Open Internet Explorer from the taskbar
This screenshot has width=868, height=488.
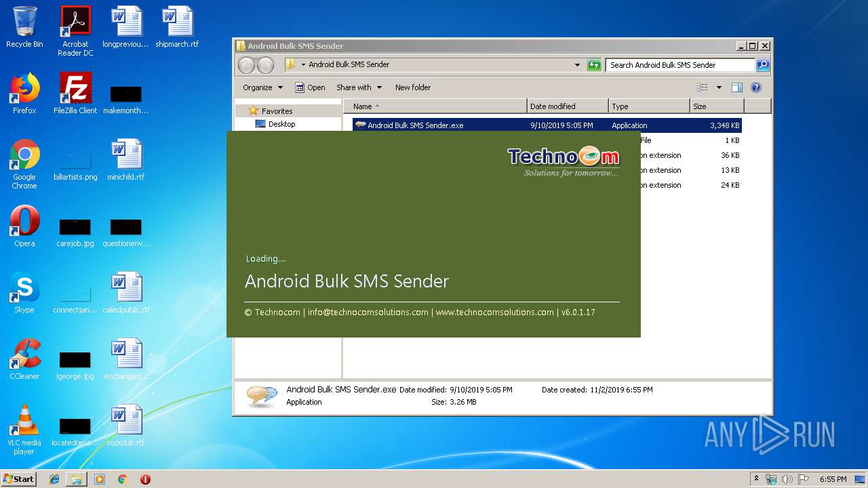pyautogui.click(x=54, y=479)
